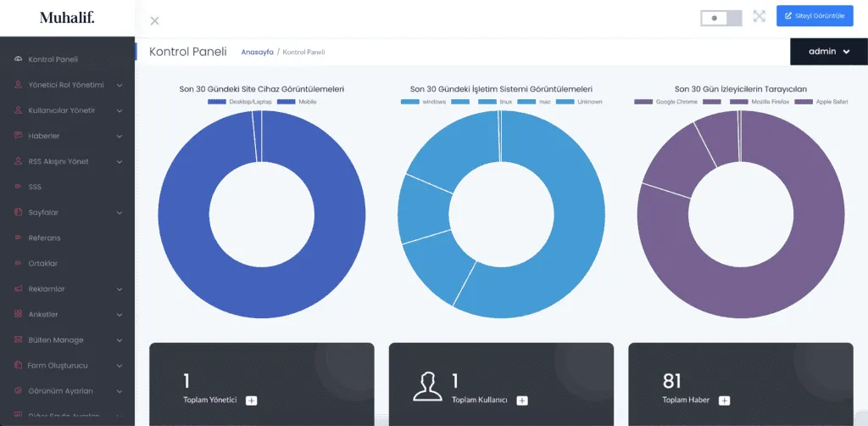Enter fullscreen with the expand arrows icon
Viewport: 868px width, 426px height.
[759, 16]
